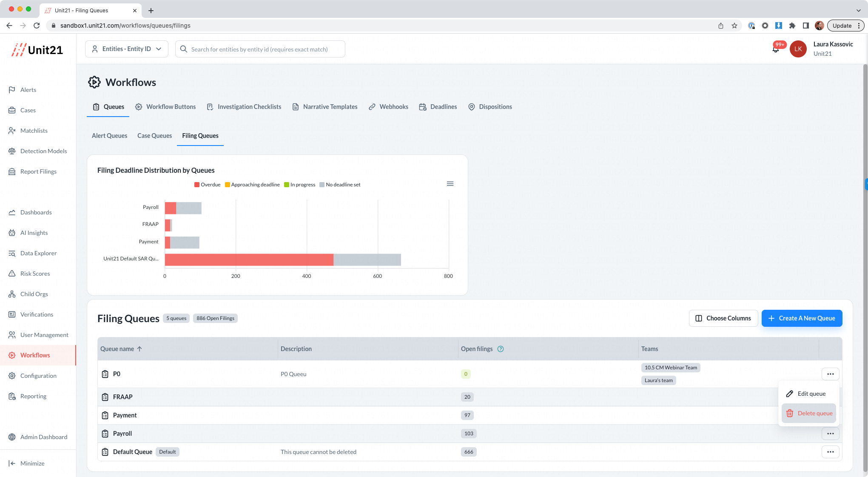
Task: Click the Choose Columns button
Action: [x=723, y=318]
